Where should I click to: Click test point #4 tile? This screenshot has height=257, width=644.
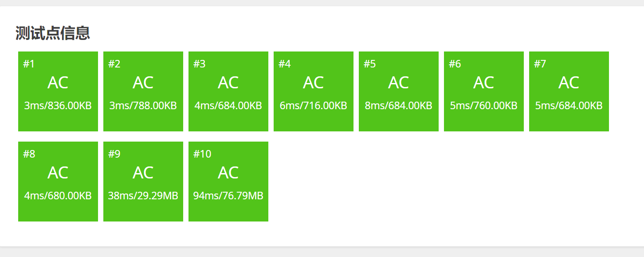click(314, 91)
